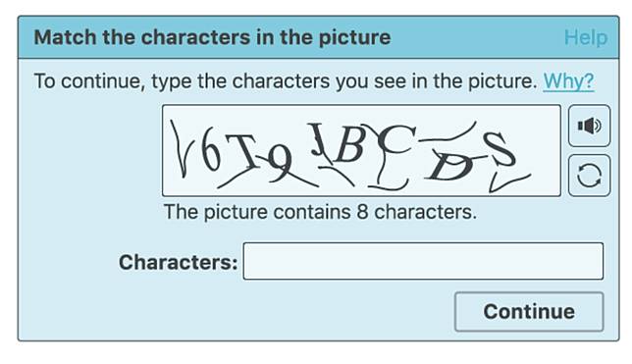
Task: Find out why the captcha is required
Action: 568,81
